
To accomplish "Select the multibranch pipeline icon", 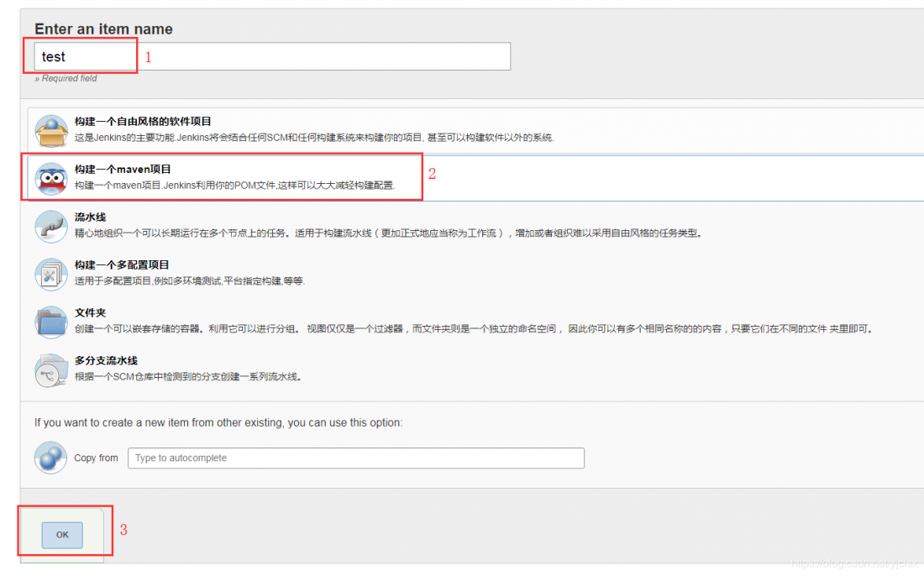I will [51, 369].
